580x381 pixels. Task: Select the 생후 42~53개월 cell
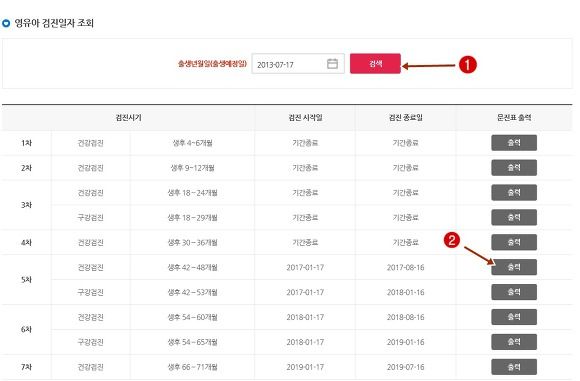coord(192,292)
